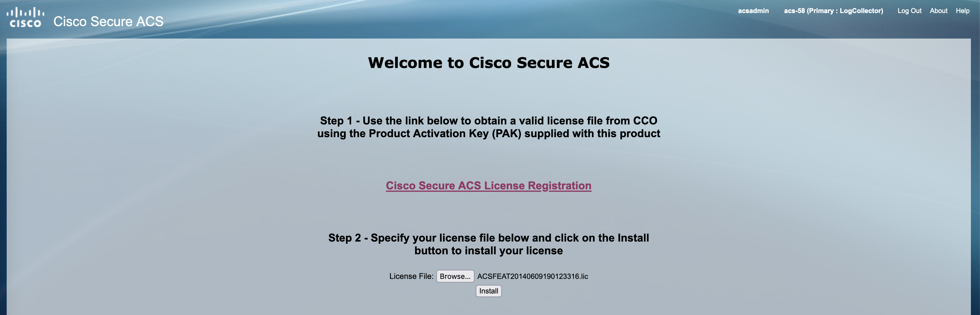Open the About link in the header

click(x=938, y=11)
